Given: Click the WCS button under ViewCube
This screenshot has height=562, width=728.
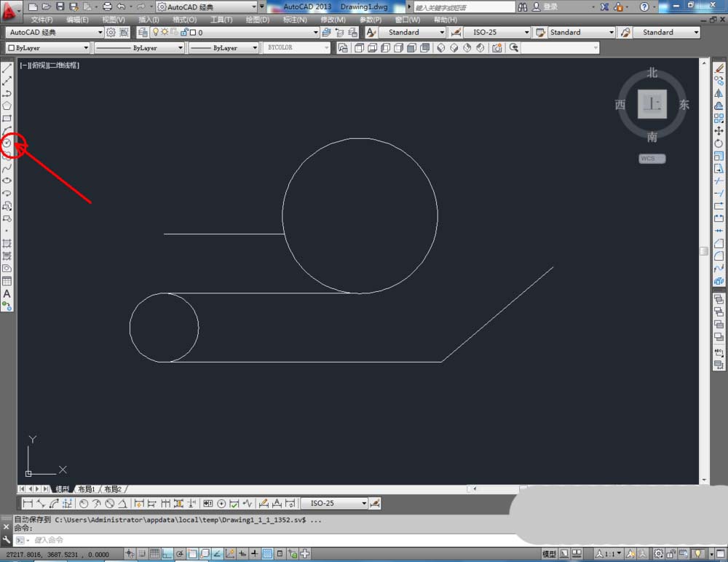Looking at the screenshot, I should 652,159.
